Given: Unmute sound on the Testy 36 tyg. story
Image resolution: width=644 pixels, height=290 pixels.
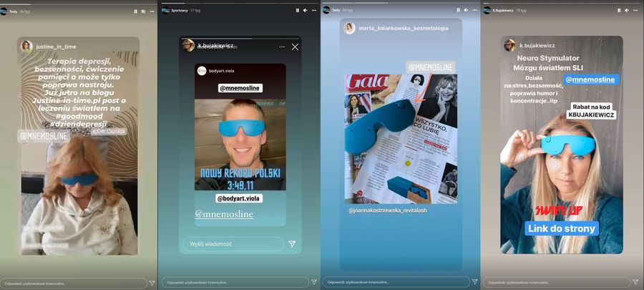Looking at the screenshot, I should coord(143,11).
